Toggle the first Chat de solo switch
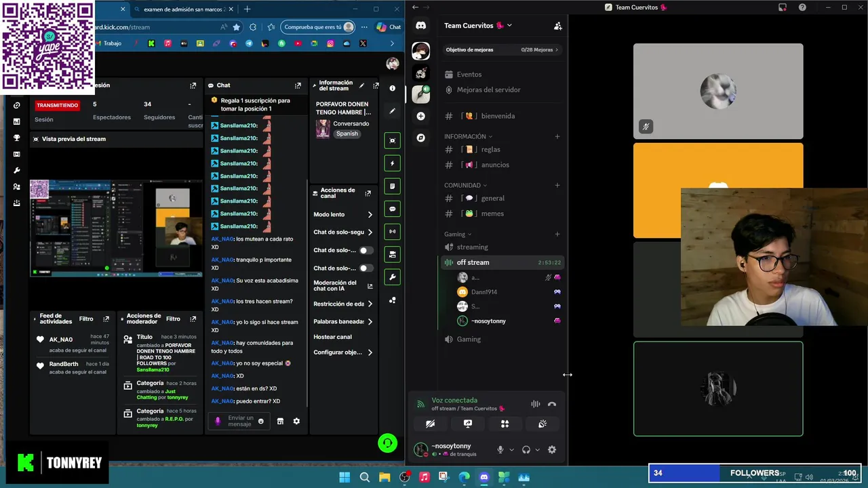The height and width of the screenshot is (488, 868). [x=365, y=250]
